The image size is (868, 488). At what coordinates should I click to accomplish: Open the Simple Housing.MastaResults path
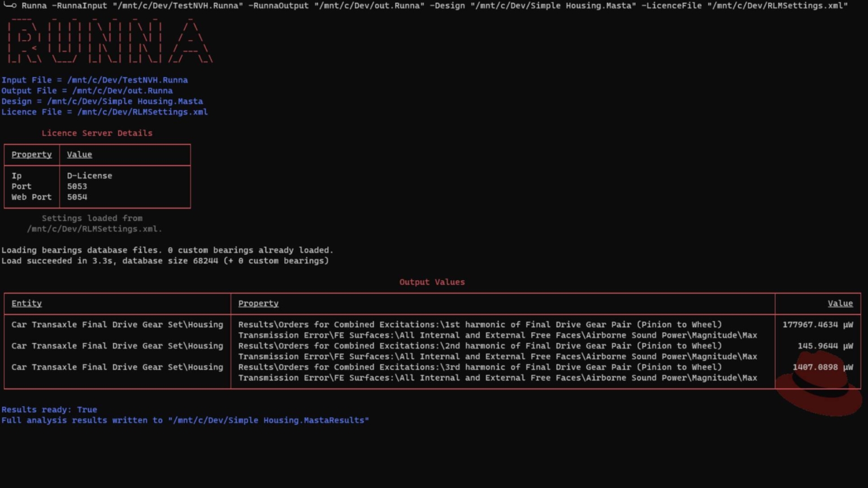click(x=268, y=421)
